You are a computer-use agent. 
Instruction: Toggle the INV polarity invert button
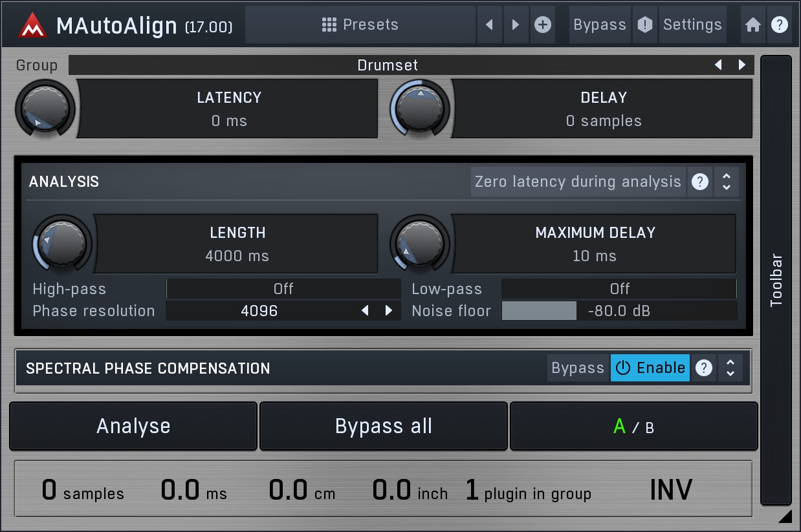(670, 490)
